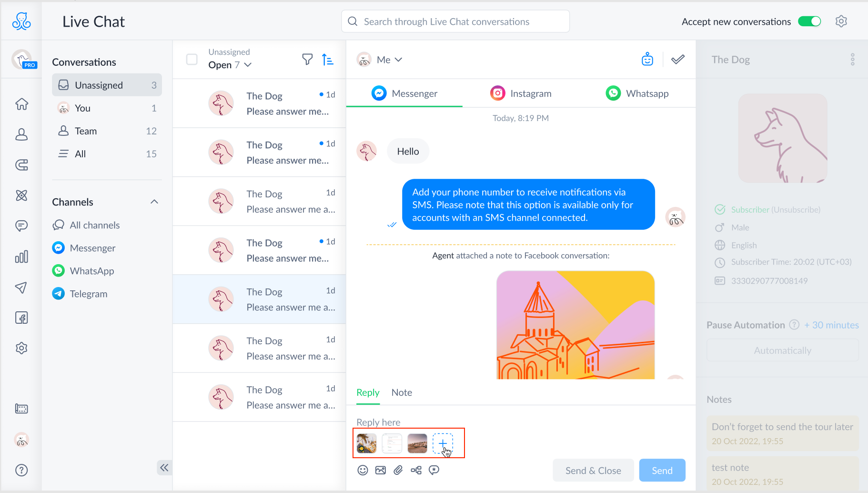The height and width of the screenshot is (493, 868).
Task: Collapse the Channels section
Action: (154, 202)
